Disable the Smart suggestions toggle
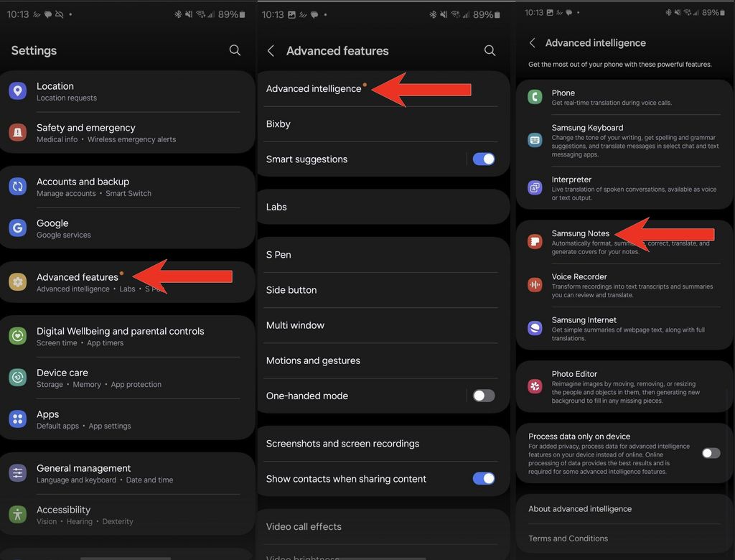Screen dimensions: 735x560 click(484, 159)
